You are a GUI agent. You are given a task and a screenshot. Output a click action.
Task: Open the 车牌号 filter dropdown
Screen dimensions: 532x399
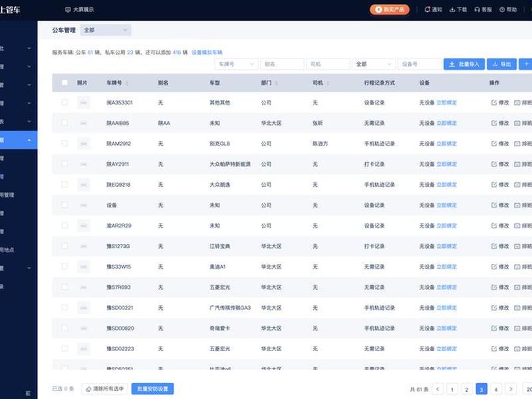click(x=236, y=64)
